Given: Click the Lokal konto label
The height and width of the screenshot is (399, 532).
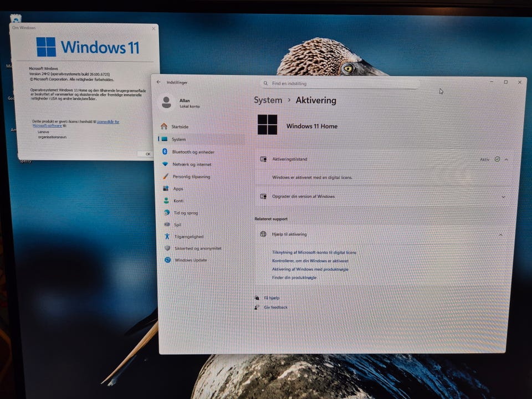Looking at the screenshot, I should tap(190, 106).
